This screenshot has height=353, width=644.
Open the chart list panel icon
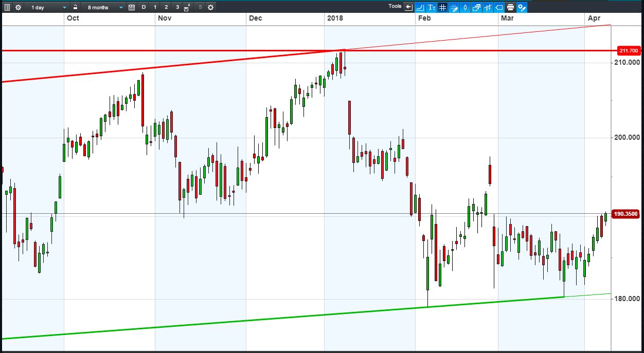point(7,7)
